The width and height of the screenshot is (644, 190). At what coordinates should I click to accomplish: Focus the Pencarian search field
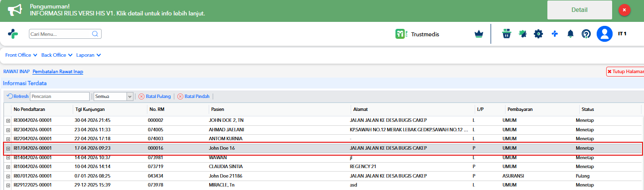point(60,96)
